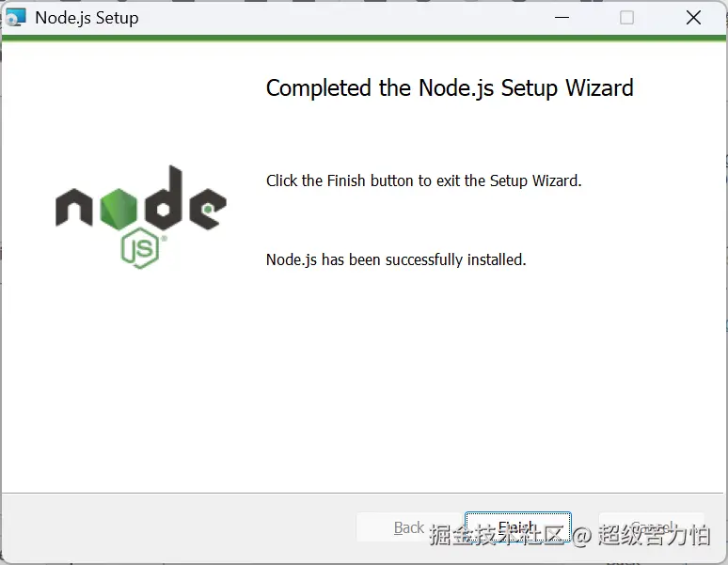Minimize the Node.js Setup window
Screen dimensions: 728x565
click(x=562, y=18)
